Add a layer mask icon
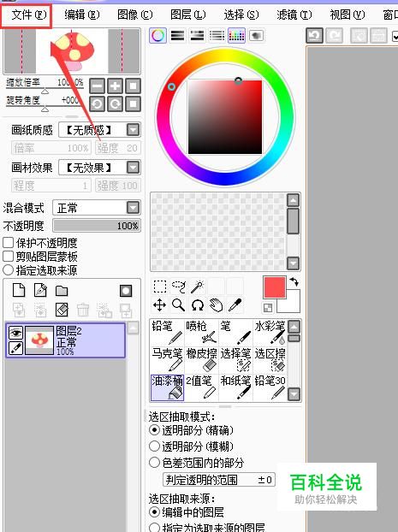Image resolution: width=398 pixels, height=532 pixels. (x=126, y=291)
